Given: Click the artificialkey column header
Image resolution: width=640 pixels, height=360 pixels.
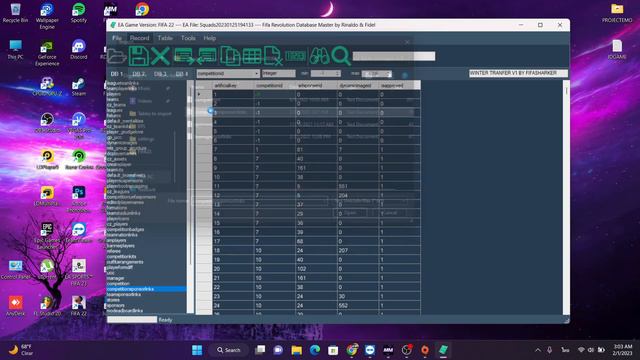Looking at the screenshot, I should point(233,85).
